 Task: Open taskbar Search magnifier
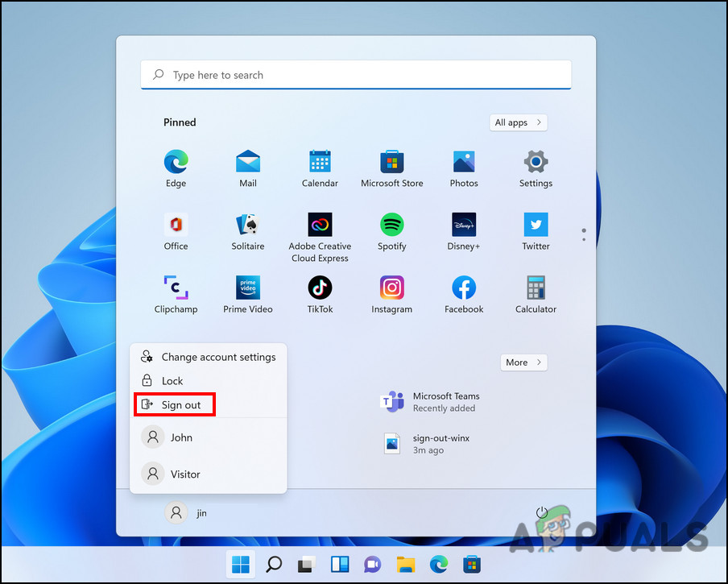coord(274,565)
